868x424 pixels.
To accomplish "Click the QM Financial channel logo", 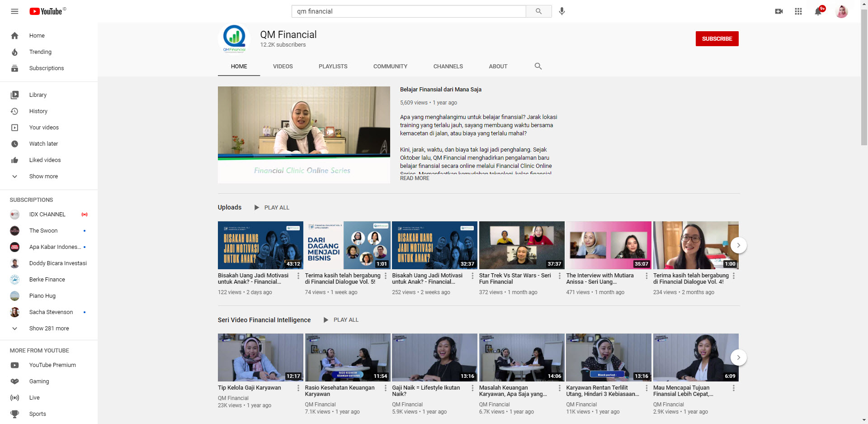I will 234,38.
